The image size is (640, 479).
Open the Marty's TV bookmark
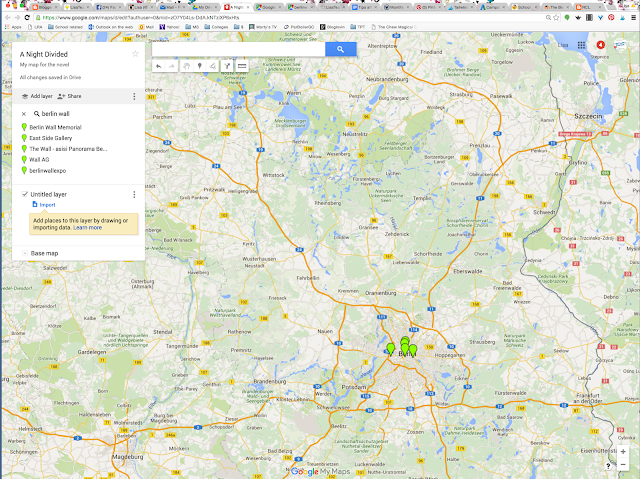point(262,27)
